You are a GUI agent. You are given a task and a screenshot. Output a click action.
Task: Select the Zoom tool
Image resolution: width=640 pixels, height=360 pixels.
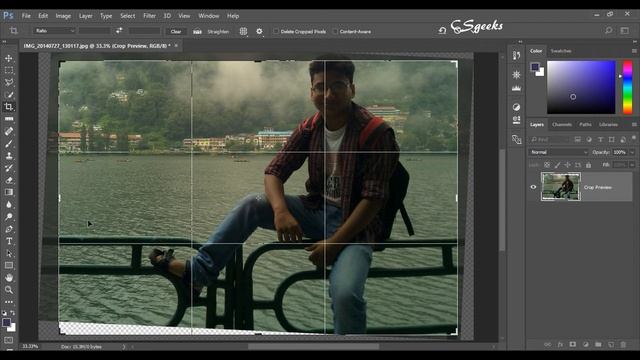pyautogui.click(x=9, y=290)
